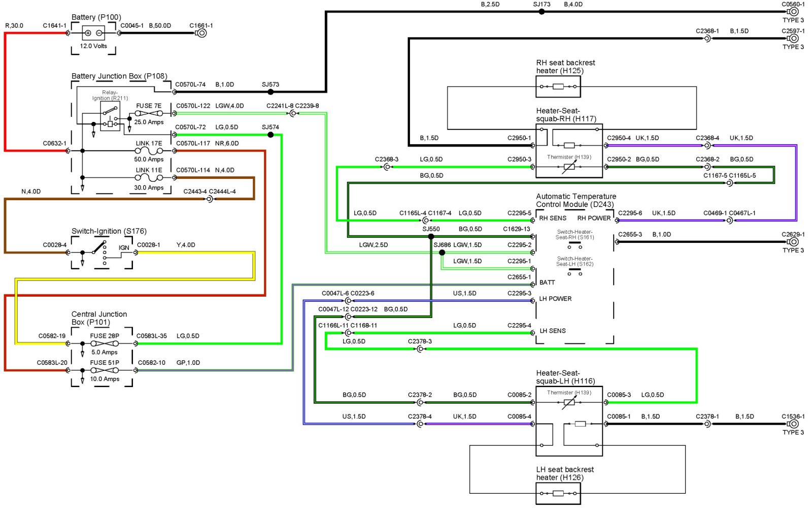Screen dimensions: 812x509
Task: Select the C0560-1 ground terminal symbol
Action: [x=794, y=12]
